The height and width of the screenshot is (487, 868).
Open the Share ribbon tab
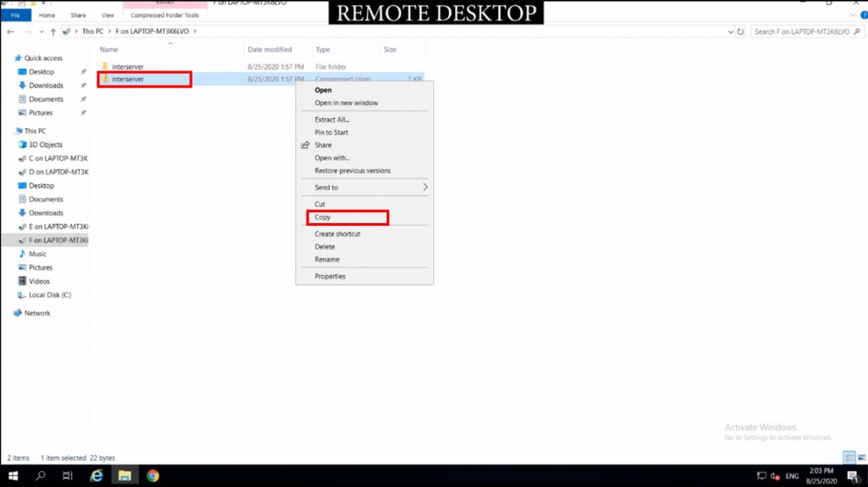[78, 15]
